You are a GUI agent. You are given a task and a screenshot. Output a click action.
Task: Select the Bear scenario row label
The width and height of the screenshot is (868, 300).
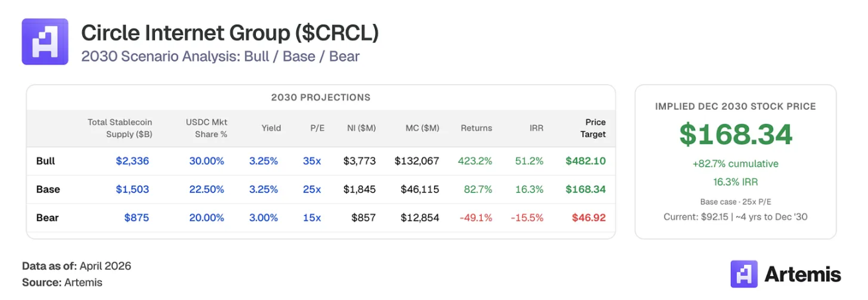click(x=46, y=217)
